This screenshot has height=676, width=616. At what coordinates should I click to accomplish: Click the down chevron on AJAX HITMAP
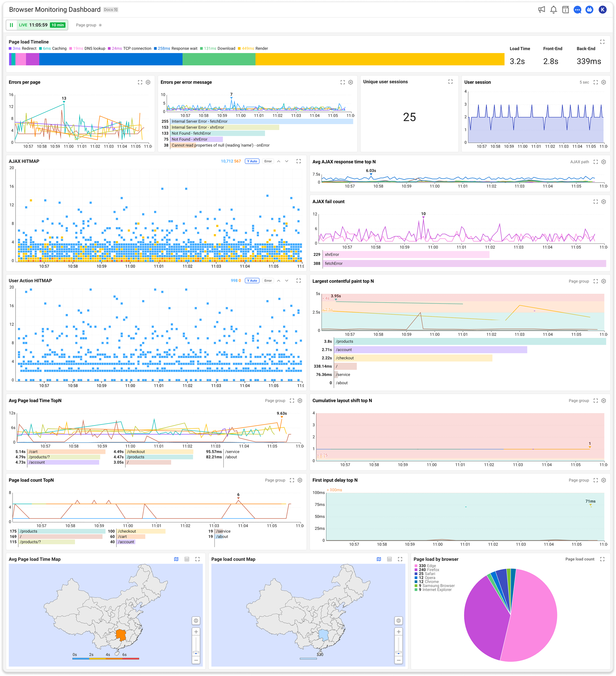(287, 161)
